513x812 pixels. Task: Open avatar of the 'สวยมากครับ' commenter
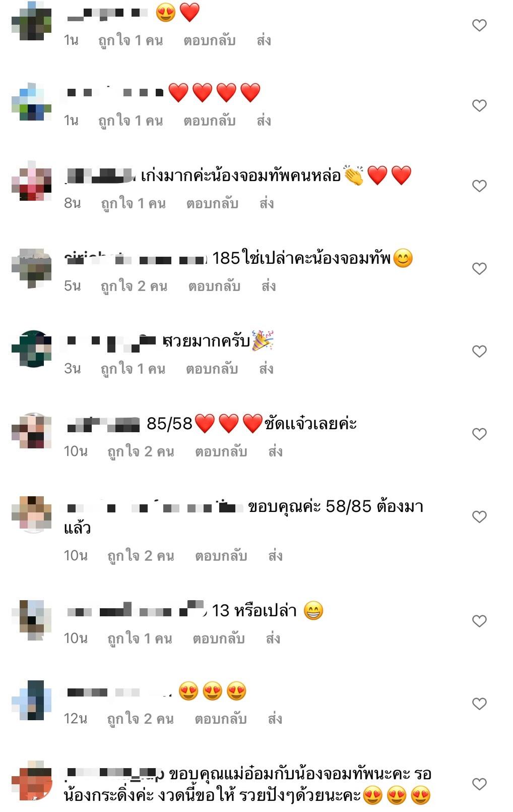[x=32, y=349]
